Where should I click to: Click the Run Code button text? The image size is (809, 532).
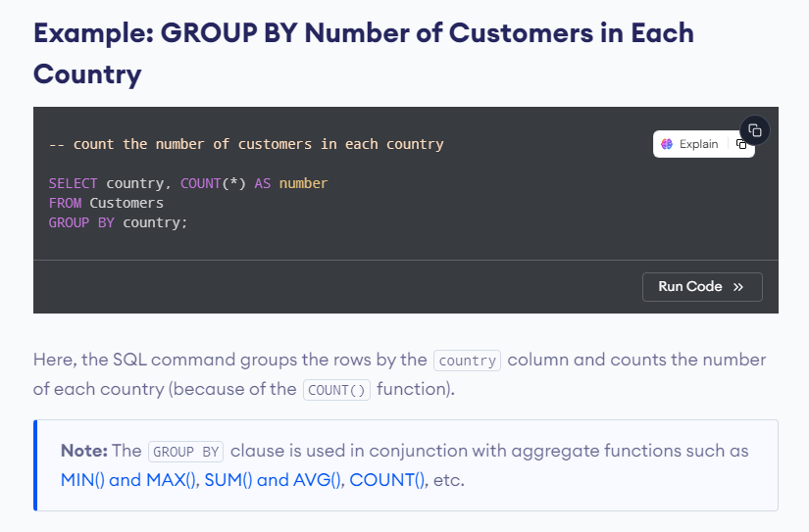click(x=689, y=287)
